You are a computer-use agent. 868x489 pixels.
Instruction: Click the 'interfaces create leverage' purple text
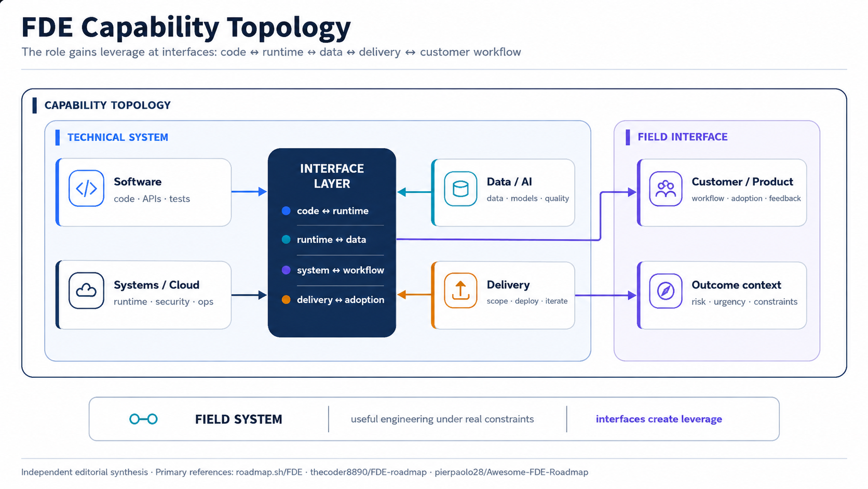click(659, 419)
